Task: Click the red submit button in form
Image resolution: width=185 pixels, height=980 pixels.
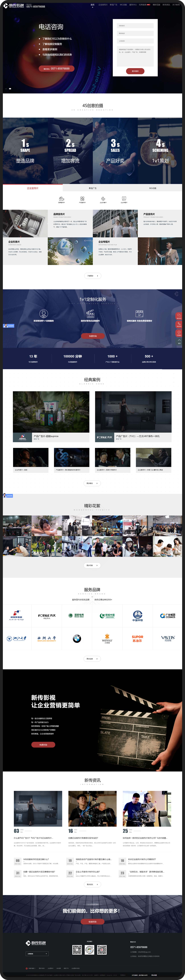Action: [135, 71]
